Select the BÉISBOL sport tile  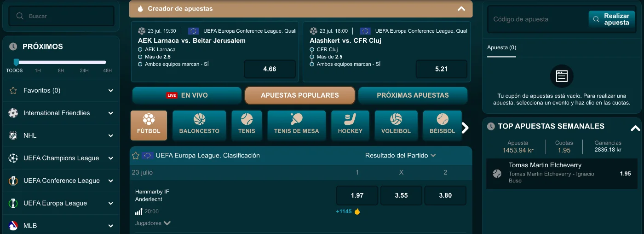pos(442,125)
